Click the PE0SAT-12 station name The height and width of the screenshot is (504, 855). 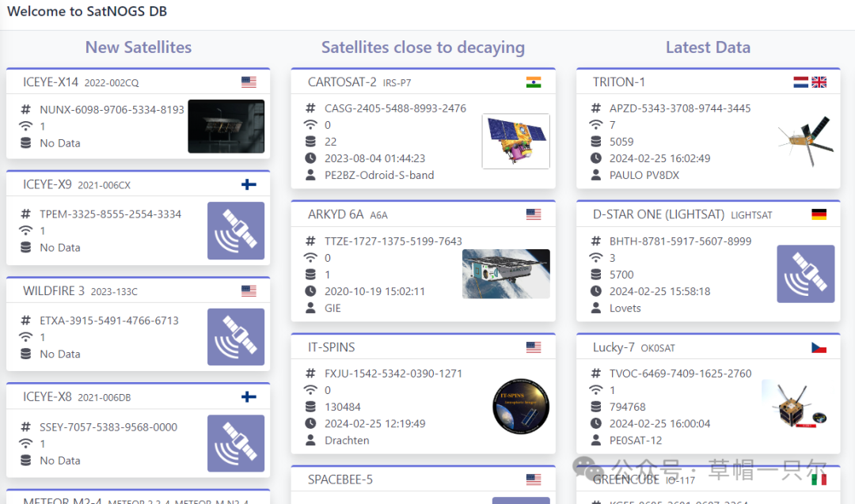[635, 440]
